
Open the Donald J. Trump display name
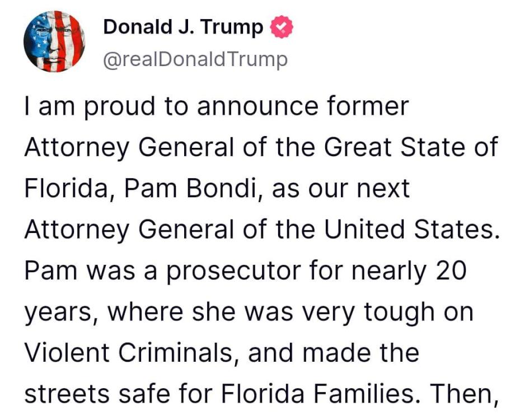183,27
